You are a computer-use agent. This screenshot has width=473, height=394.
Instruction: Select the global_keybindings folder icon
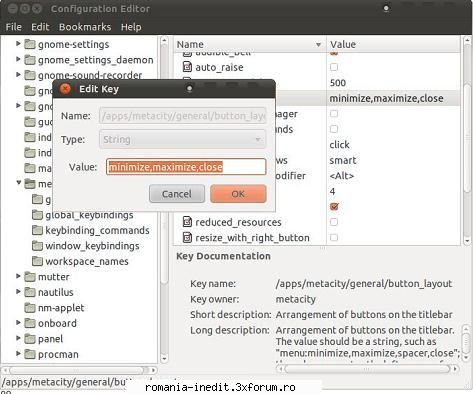point(37,215)
